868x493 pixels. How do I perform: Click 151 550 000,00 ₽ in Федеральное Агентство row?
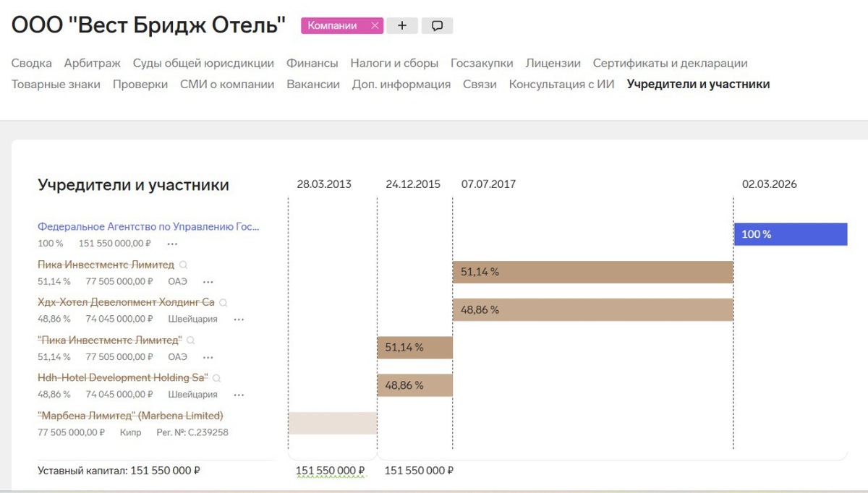(x=116, y=244)
